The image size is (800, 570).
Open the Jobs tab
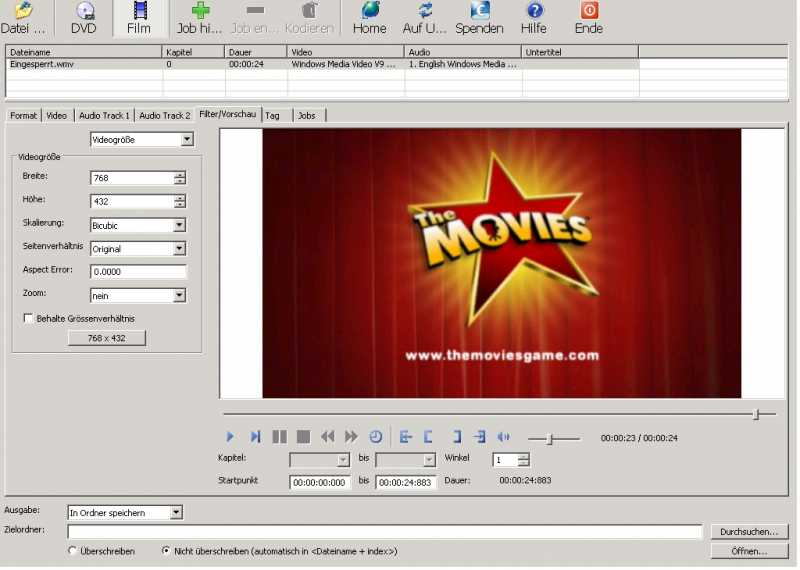[307, 116]
